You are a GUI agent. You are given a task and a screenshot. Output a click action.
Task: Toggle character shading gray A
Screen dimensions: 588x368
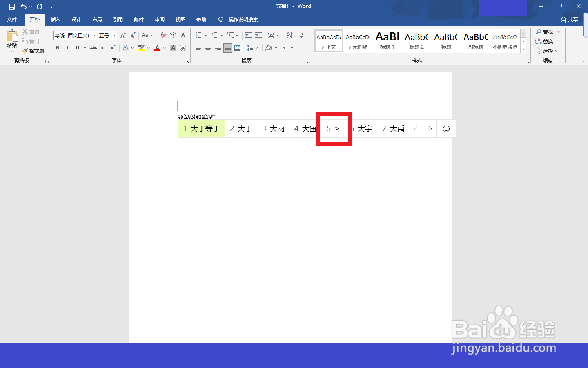click(x=173, y=48)
